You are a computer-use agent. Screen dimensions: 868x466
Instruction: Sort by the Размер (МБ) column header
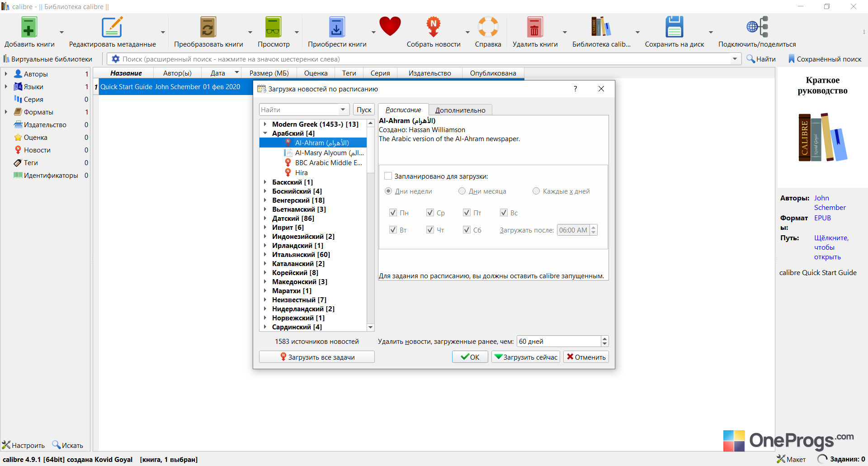[269, 73]
